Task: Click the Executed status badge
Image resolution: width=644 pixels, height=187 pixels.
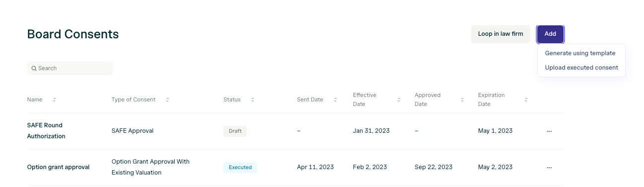Action: coord(240,168)
